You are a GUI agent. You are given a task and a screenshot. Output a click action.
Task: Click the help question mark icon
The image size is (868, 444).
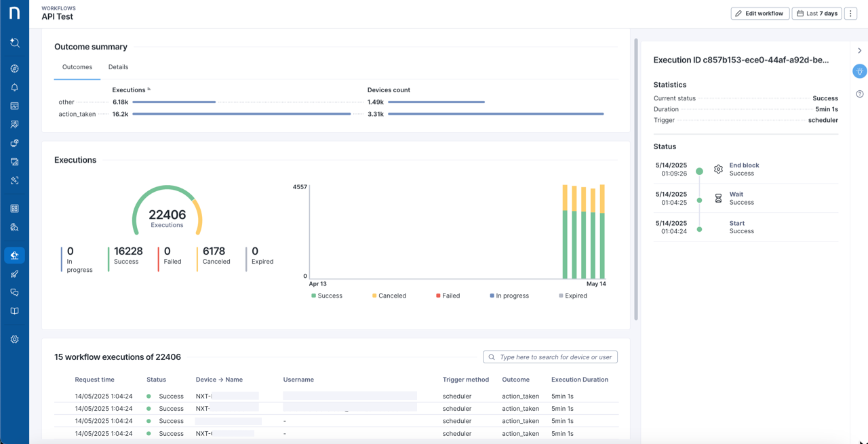[859, 94]
